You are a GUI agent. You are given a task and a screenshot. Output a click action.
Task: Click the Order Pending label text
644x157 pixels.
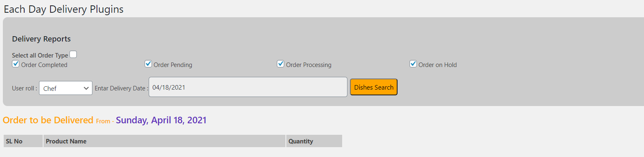[x=173, y=65]
